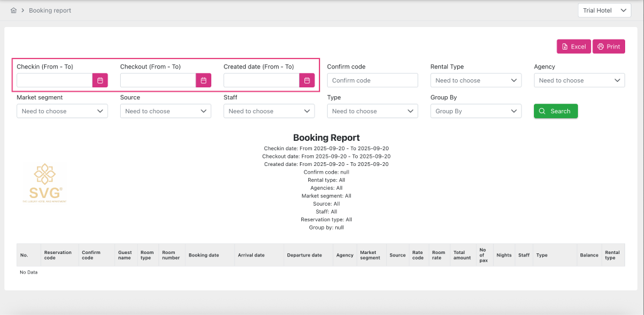
Task: Expand the Staff dropdown
Action: click(269, 111)
